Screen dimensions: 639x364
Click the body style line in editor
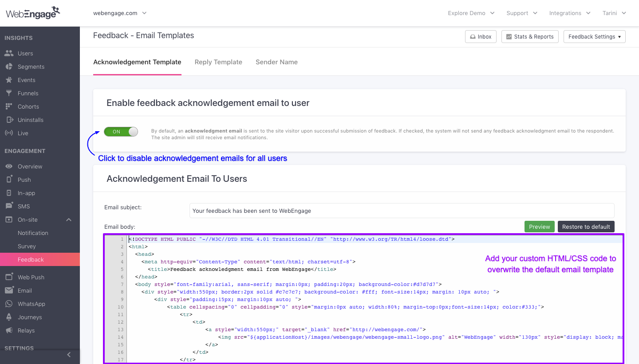[x=288, y=284]
